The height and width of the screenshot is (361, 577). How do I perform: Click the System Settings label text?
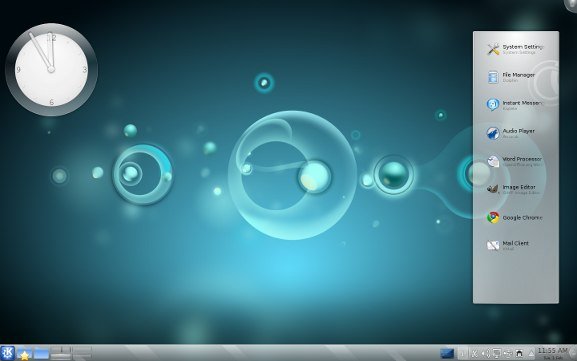[x=523, y=47]
